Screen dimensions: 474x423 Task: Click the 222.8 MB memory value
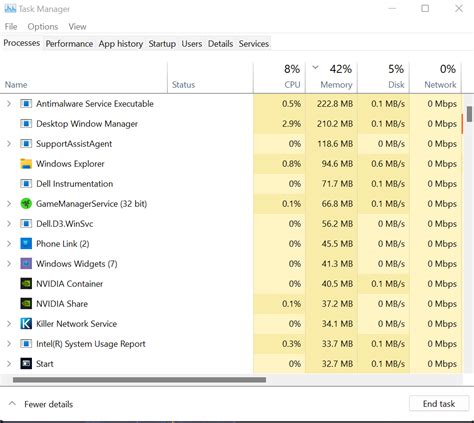pos(335,104)
